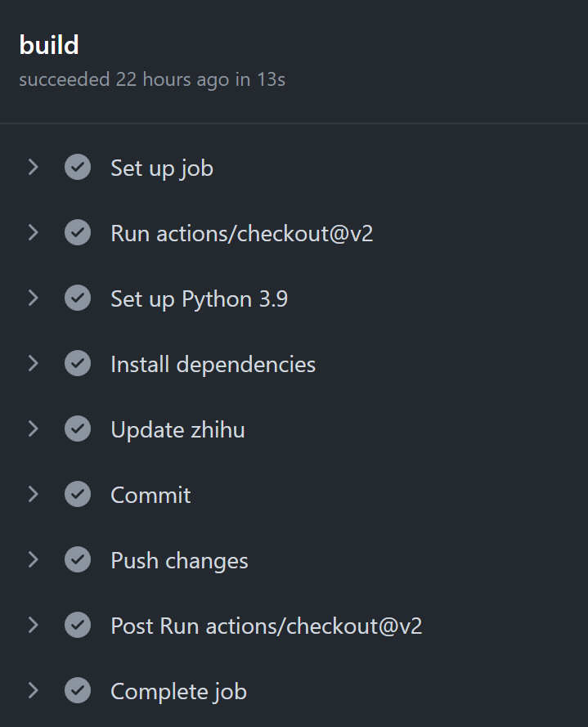Expand the Update zhihu step chevron
The width and height of the screenshot is (588, 727).
coord(33,429)
